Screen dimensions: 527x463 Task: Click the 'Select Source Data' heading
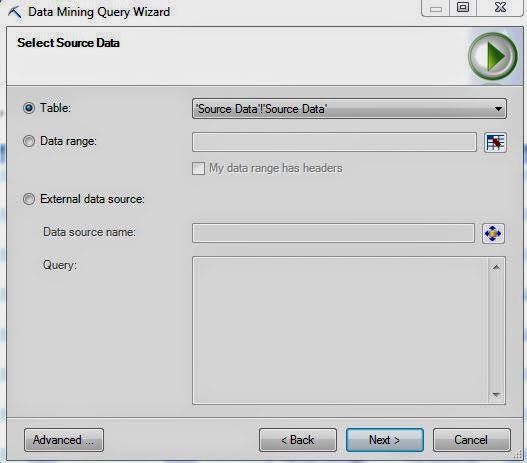tap(68, 43)
